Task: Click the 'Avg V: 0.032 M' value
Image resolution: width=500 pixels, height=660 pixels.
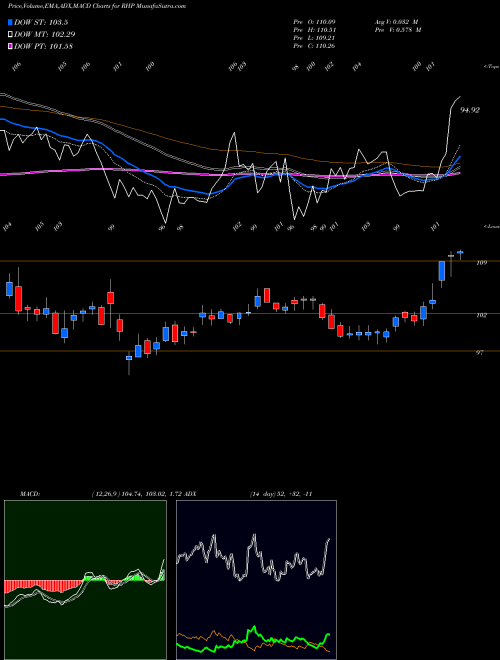Action: 396,21
